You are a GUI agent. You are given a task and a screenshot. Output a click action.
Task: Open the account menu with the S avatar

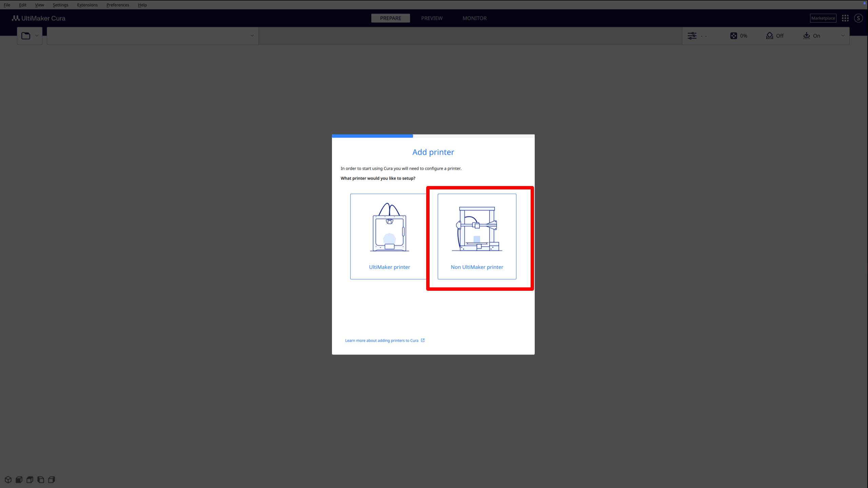point(859,18)
